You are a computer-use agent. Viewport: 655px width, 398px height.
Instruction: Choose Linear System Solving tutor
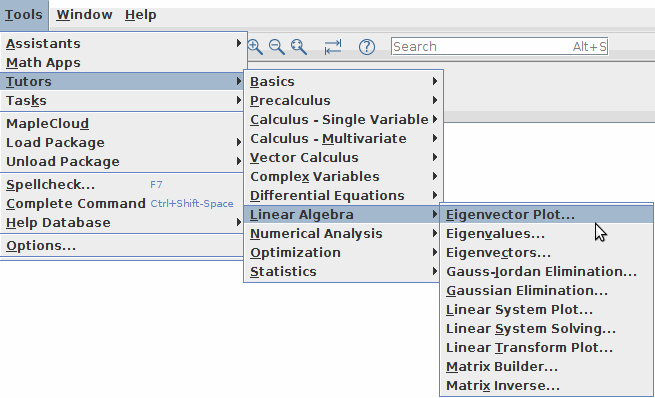pos(547,329)
